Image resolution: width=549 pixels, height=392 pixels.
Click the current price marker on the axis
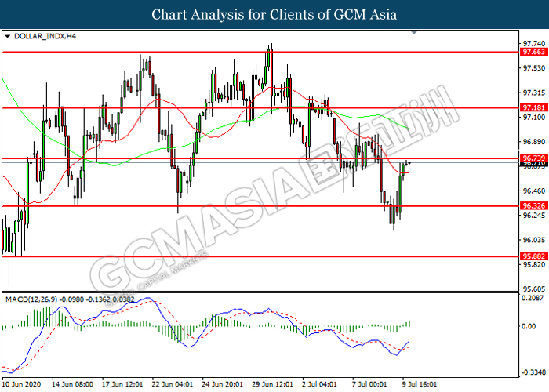534,164
